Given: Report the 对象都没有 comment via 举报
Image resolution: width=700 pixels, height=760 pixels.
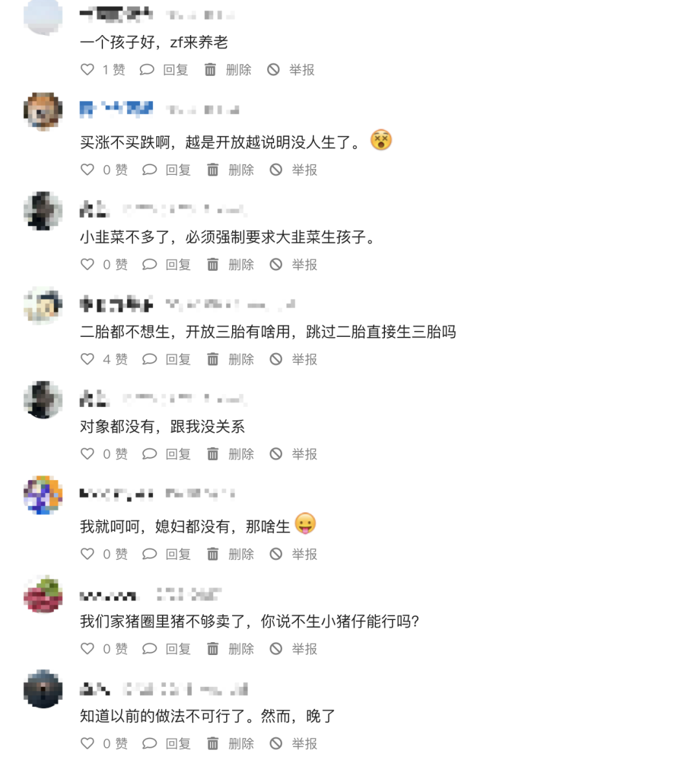Looking at the screenshot, I should [293, 454].
